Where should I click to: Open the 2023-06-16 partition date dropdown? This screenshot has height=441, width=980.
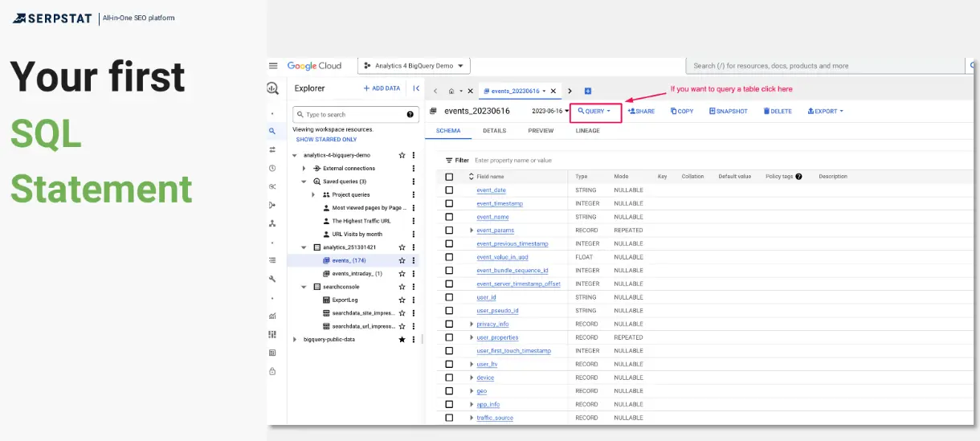(x=550, y=111)
